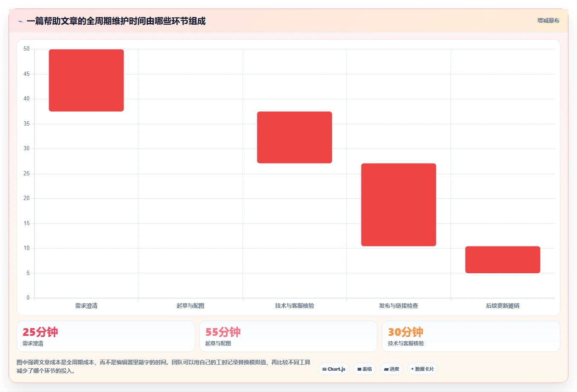Screen dimensions: 577x392
Task: Click the 技术与客服核验 x-axis label
Action: click(x=294, y=306)
